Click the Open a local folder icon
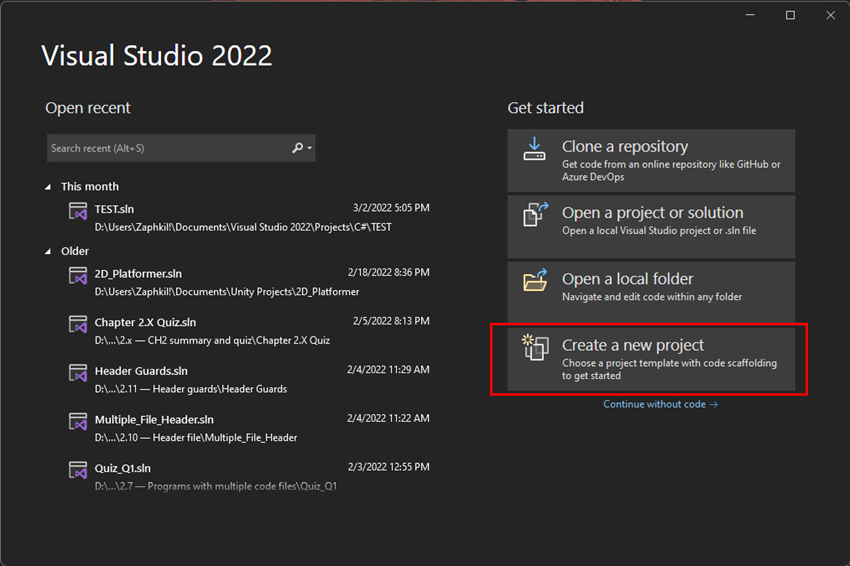This screenshot has width=850, height=566. [x=535, y=280]
